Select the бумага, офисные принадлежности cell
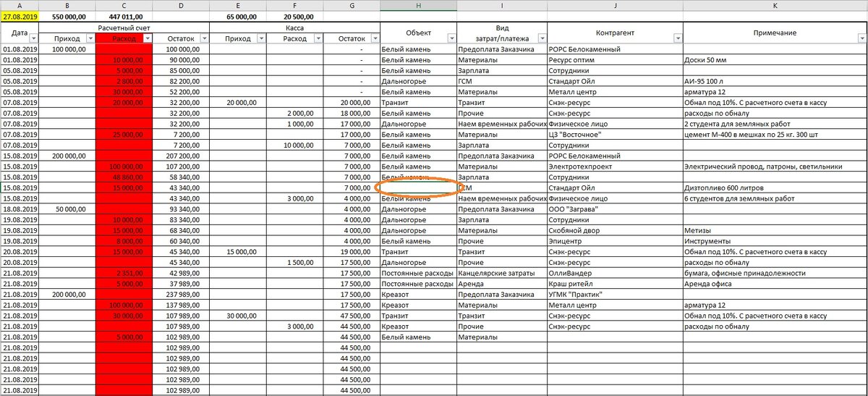Image resolution: width=868 pixels, height=396 pixels. (x=775, y=273)
